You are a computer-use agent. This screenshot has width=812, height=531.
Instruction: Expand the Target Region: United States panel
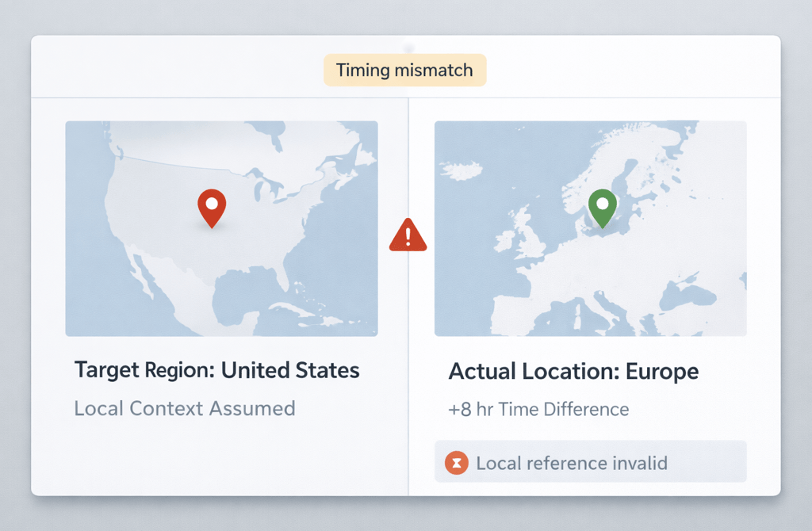tap(216, 370)
